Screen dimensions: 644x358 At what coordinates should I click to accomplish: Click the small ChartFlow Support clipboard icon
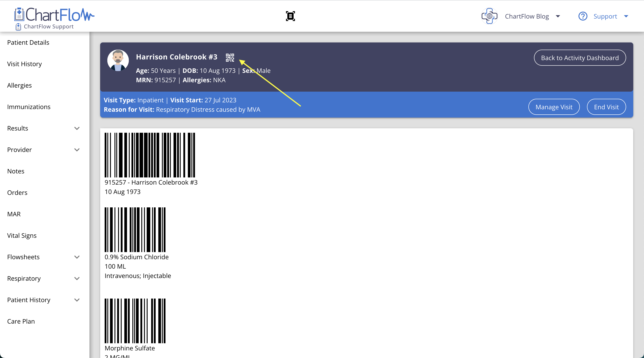tap(18, 27)
